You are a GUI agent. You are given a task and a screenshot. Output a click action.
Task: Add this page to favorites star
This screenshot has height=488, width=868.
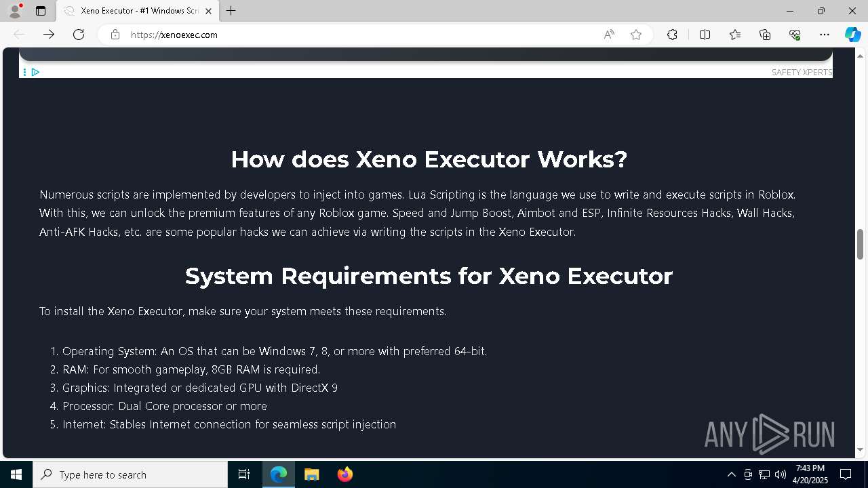click(636, 35)
